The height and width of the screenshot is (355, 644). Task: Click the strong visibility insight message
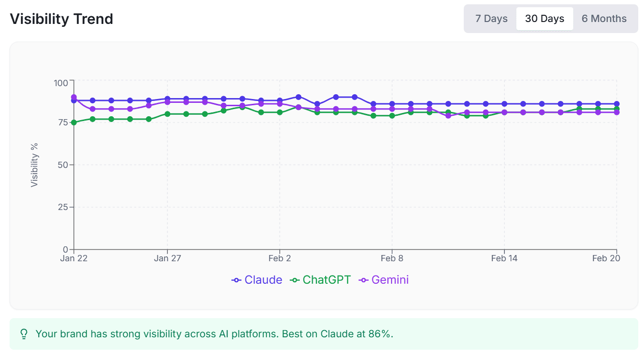[214, 334]
